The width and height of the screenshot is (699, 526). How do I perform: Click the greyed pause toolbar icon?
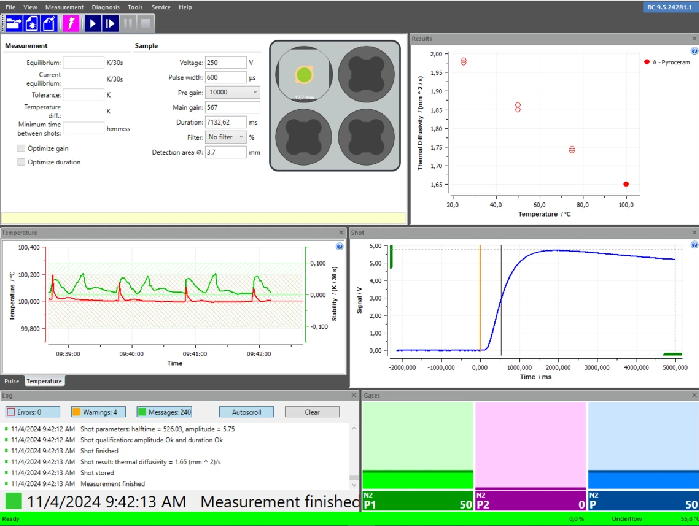click(x=127, y=23)
